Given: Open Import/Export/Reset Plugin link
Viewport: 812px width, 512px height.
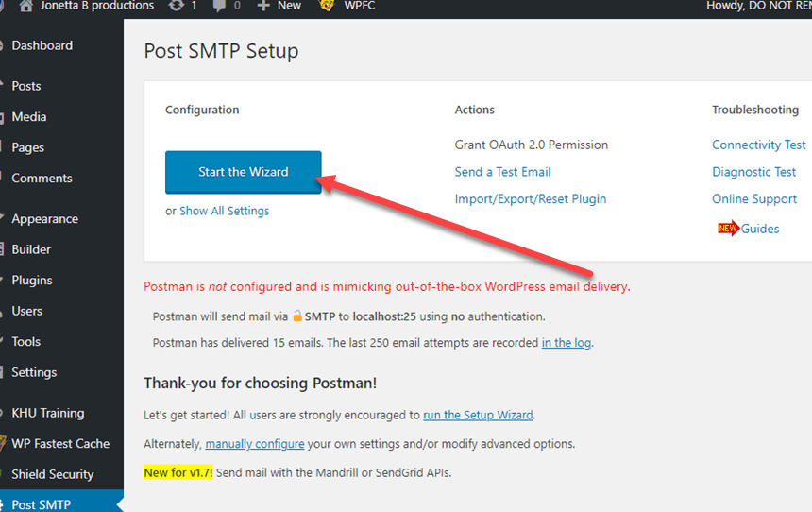Looking at the screenshot, I should (x=531, y=199).
